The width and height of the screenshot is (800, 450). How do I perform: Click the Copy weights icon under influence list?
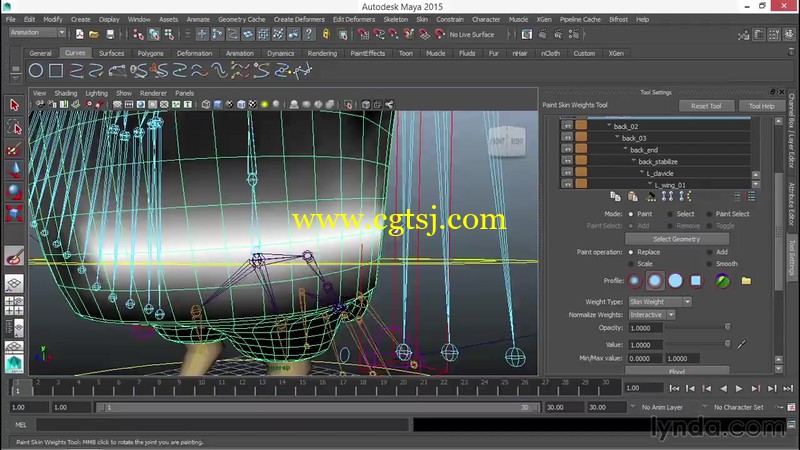point(615,196)
